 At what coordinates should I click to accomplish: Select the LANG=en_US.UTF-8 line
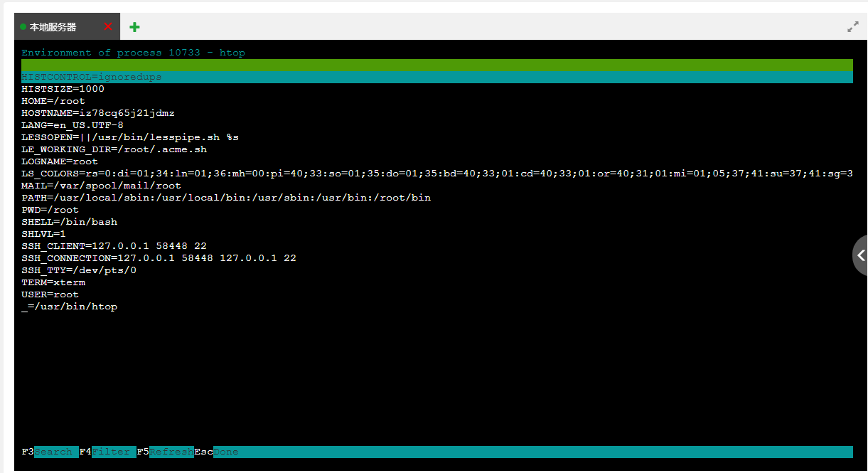pos(73,125)
